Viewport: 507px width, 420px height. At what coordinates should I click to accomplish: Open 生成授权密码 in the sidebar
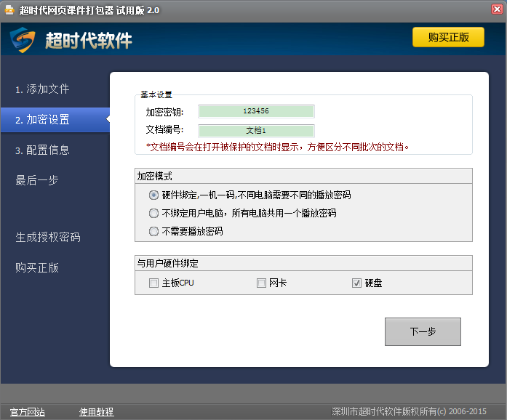coord(48,237)
